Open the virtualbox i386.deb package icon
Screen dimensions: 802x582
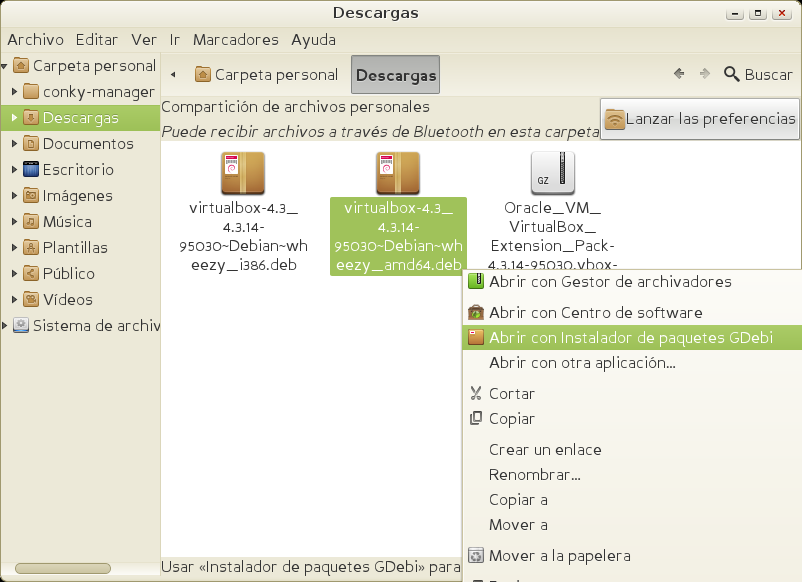[243, 173]
